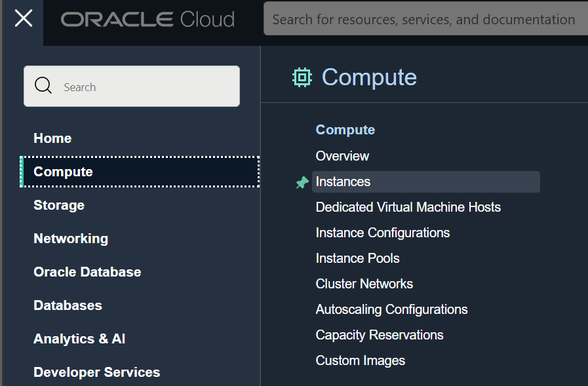
Task: Open Dedicated Virtual Machine Hosts
Action: click(408, 207)
